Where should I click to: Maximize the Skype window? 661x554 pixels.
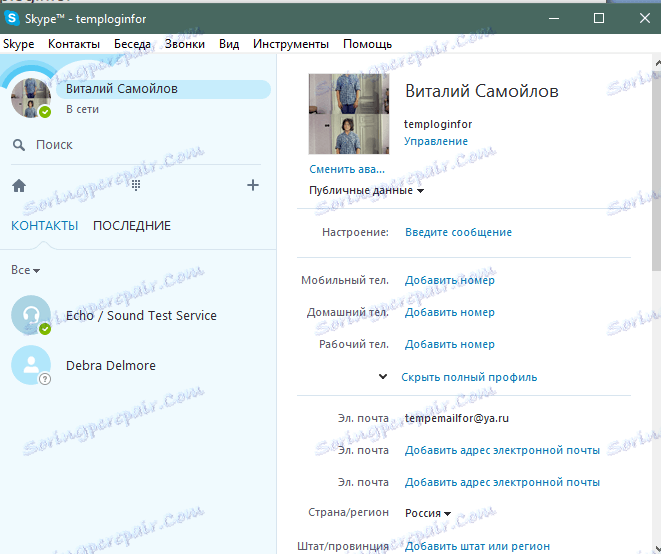tap(599, 18)
